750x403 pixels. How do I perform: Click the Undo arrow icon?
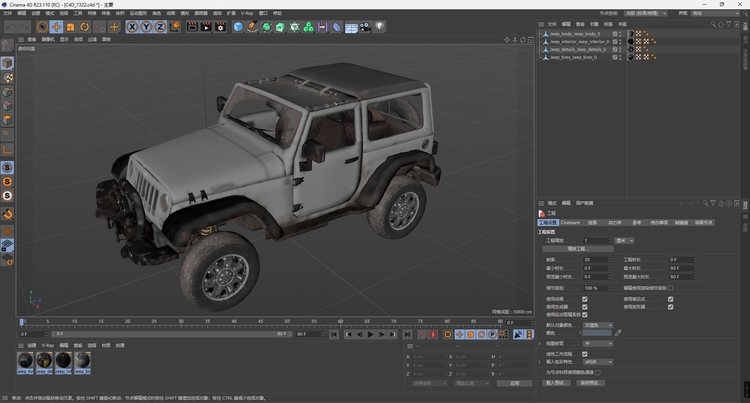pyautogui.click(x=11, y=27)
